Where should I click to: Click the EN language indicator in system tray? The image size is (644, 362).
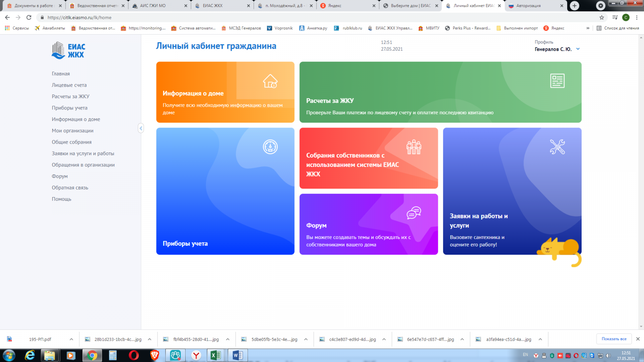[525, 355]
